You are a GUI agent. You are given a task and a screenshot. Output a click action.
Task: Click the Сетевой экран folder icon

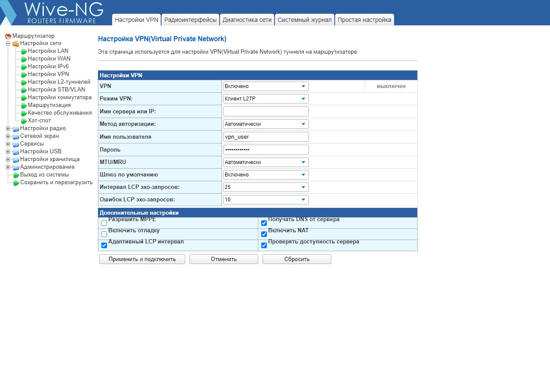tap(15, 137)
